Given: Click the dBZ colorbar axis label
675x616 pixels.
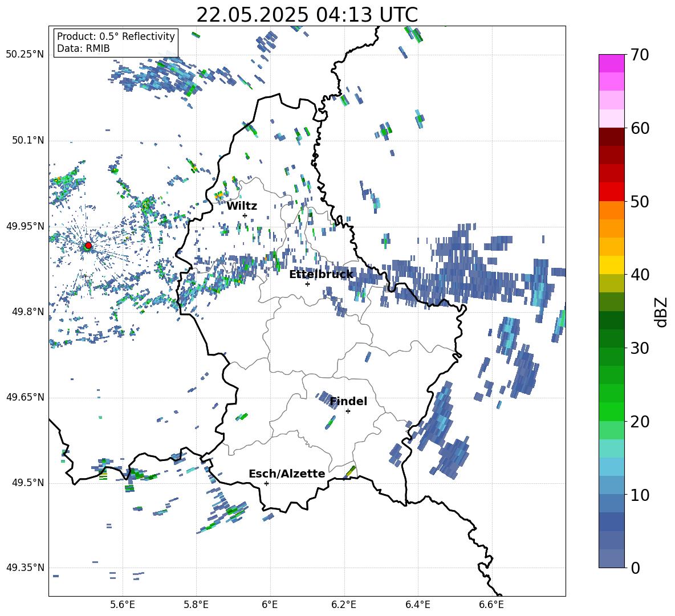Looking at the screenshot, I should [x=662, y=312].
